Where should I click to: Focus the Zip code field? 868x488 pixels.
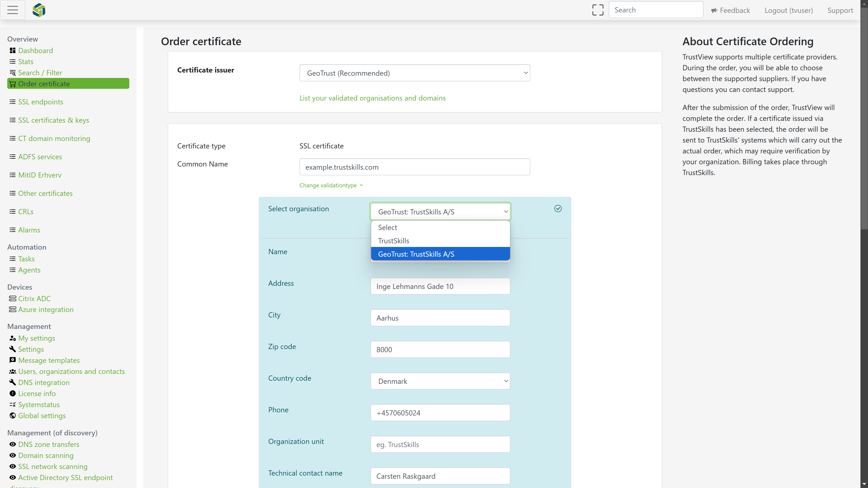click(x=440, y=350)
